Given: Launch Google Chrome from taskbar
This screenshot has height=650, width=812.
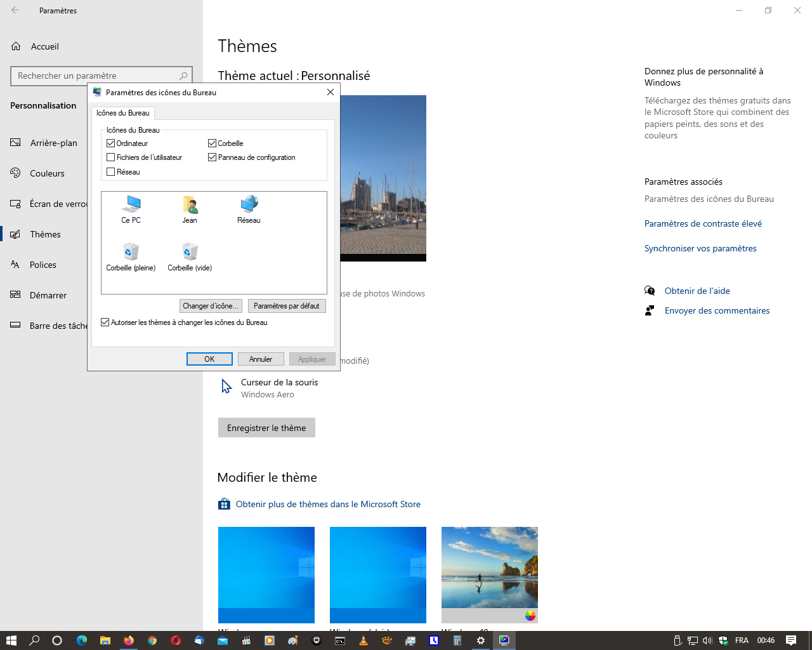Looking at the screenshot, I should click(x=152, y=640).
